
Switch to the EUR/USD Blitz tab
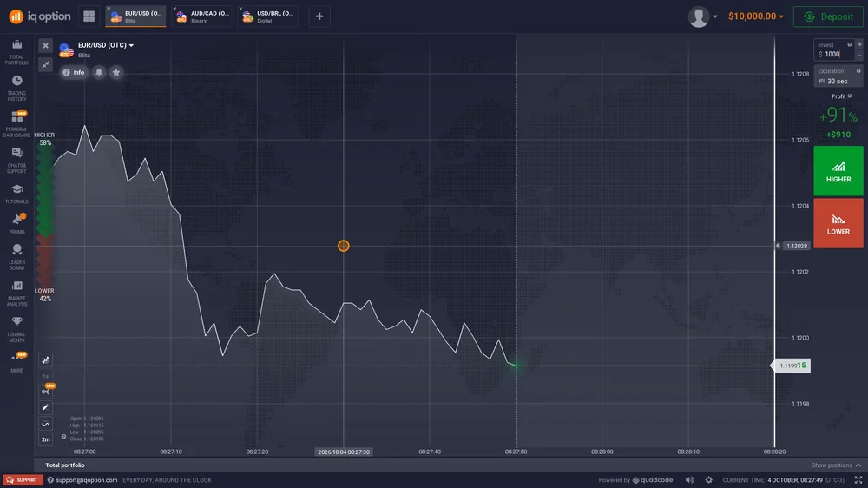[x=136, y=16]
